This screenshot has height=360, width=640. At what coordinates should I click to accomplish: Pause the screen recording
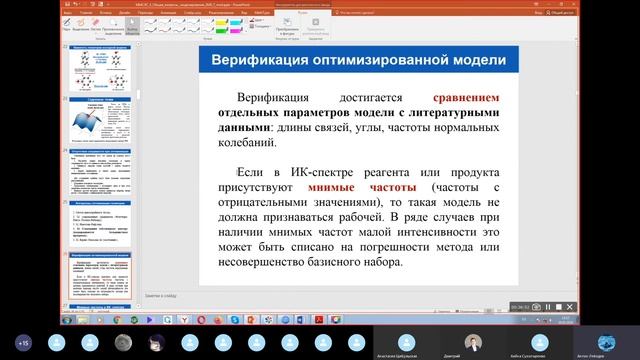point(548,307)
